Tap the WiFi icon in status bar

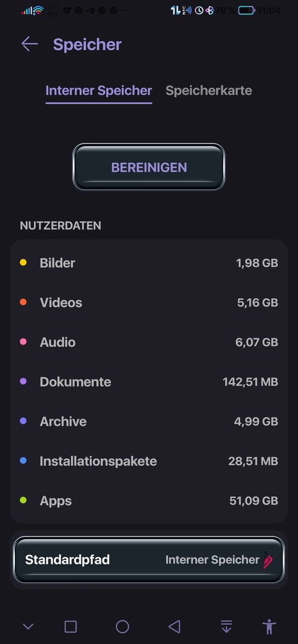(38, 10)
